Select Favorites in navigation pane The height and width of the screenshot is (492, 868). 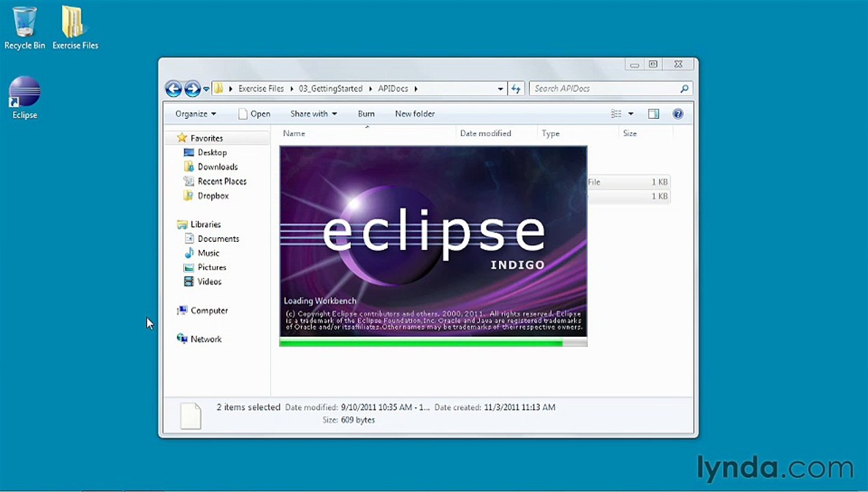tap(206, 138)
